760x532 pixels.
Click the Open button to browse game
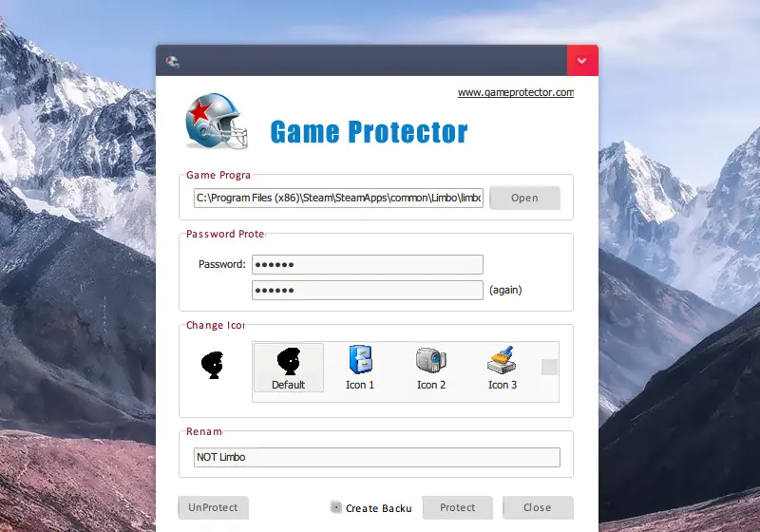(525, 198)
